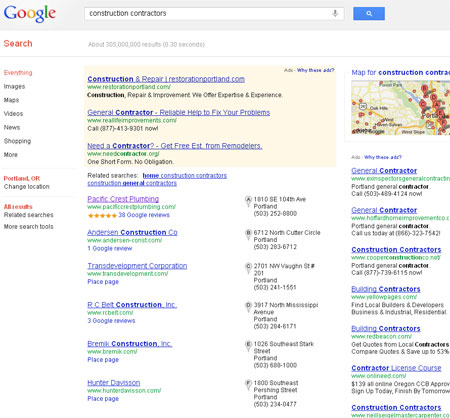The image size is (450, 418).
Task: Open Place page under Hunter Davisson
Action: click(x=103, y=399)
